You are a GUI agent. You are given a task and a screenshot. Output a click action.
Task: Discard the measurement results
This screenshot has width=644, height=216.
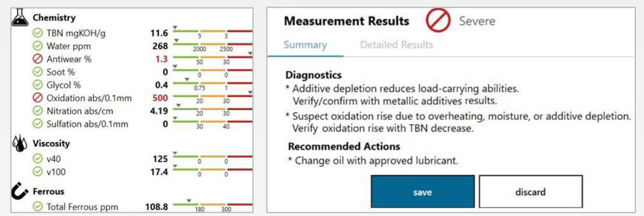coord(530,192)
